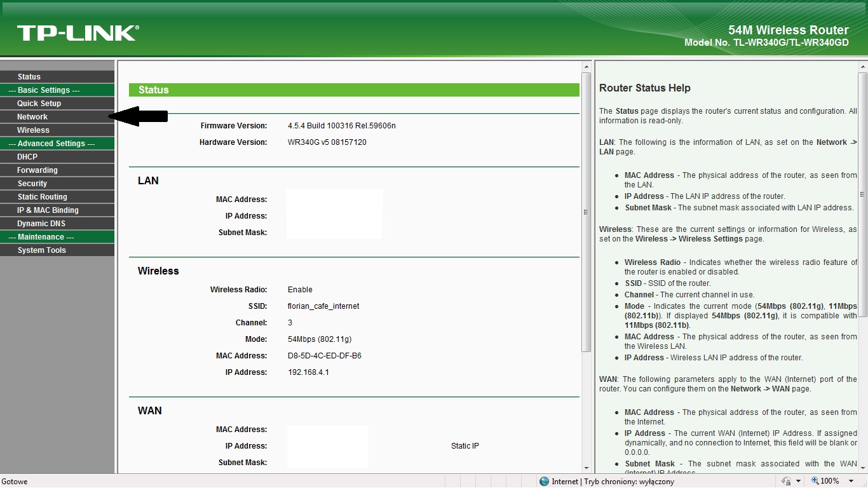
Task: Go to the Wireless settings menu
Action: 57,130
